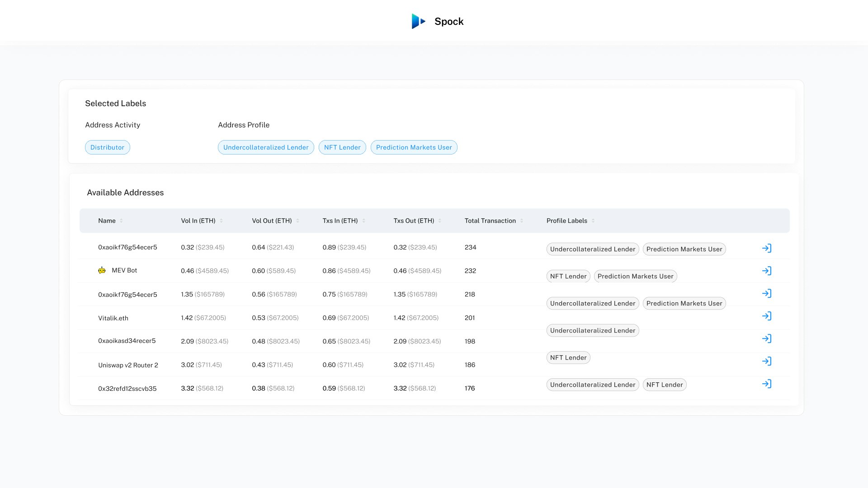Screen dimensions: 868x488
Task: Sort by Vol In (ETH) column
Action: click(x=221, y=221)
